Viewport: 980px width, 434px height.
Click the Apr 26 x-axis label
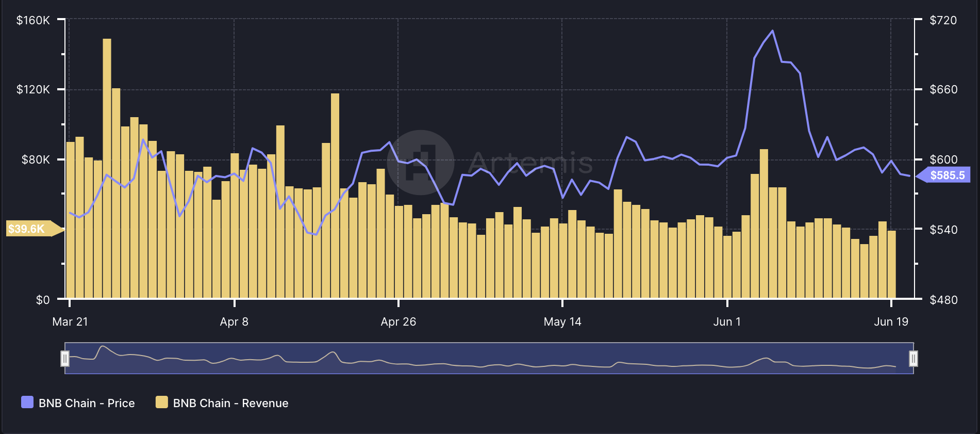[x=398, y=322]
